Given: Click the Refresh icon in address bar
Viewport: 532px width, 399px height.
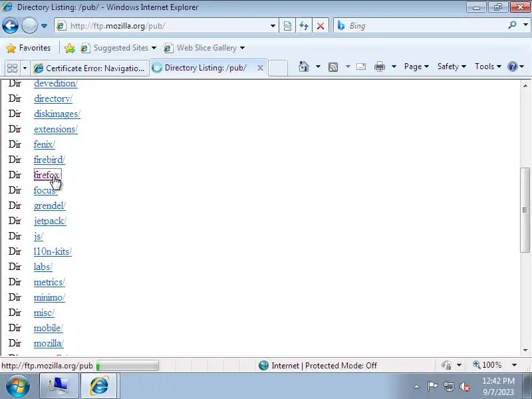Looking at the screenshot, I should [x=304, y=26].
